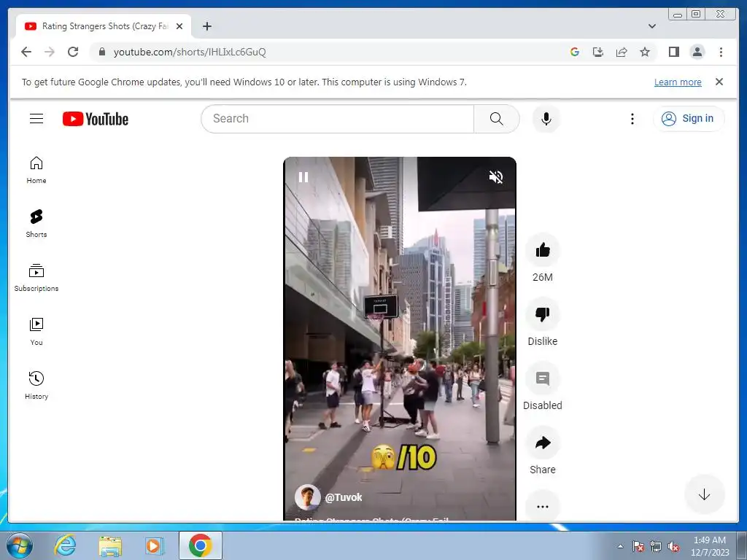747x560 pixels.
Task: Click the Action Center flag icon
Action: 638,546
